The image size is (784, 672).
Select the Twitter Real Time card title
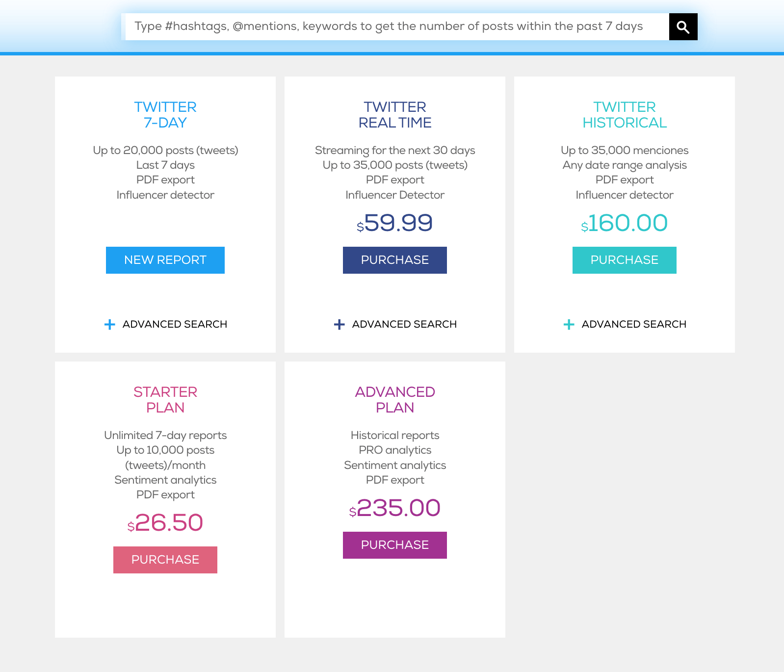[x=394, y=115]
